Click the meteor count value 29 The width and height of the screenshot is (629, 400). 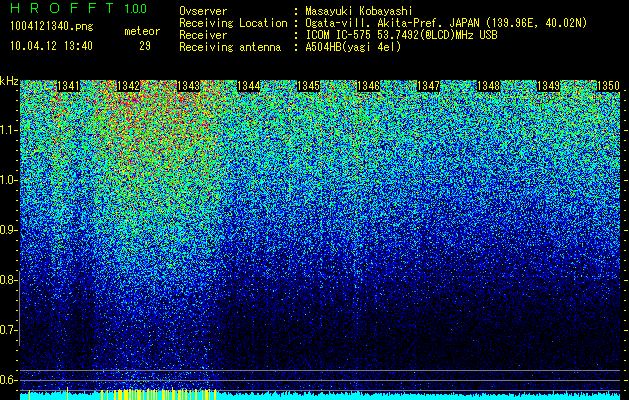(145, 46)
